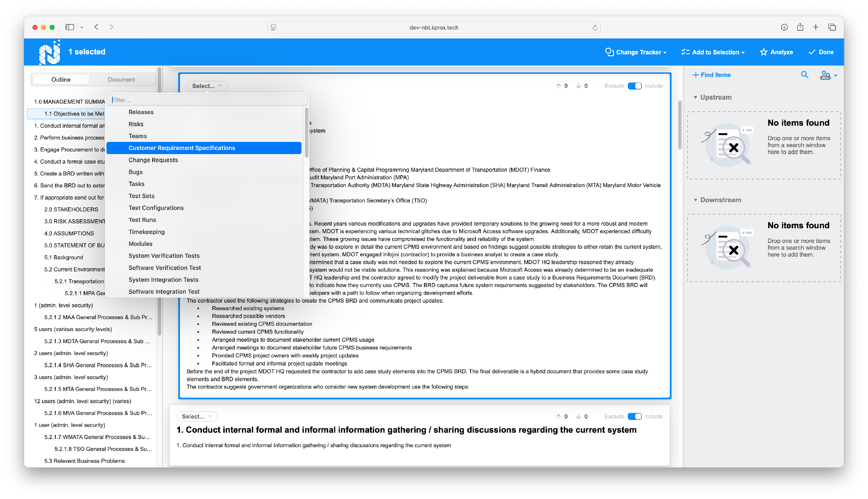
Task: Open Safari downloads icon
Action: click(784, 27)
